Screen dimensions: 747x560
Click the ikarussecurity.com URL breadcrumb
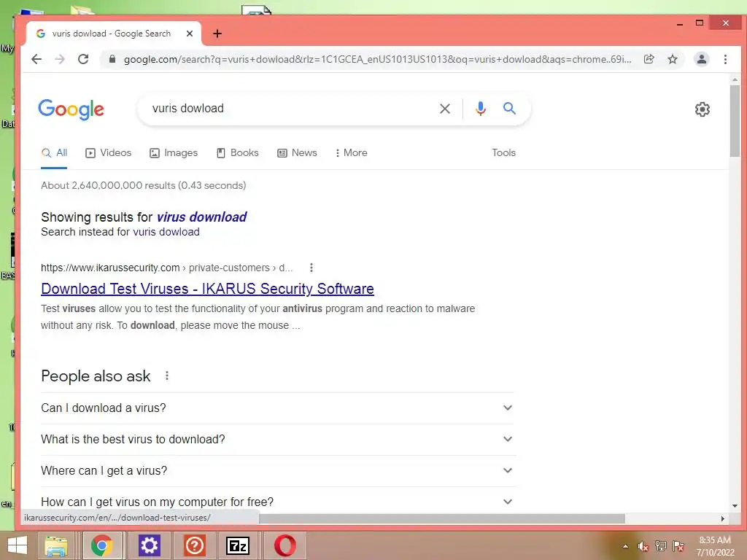[166, 268]
